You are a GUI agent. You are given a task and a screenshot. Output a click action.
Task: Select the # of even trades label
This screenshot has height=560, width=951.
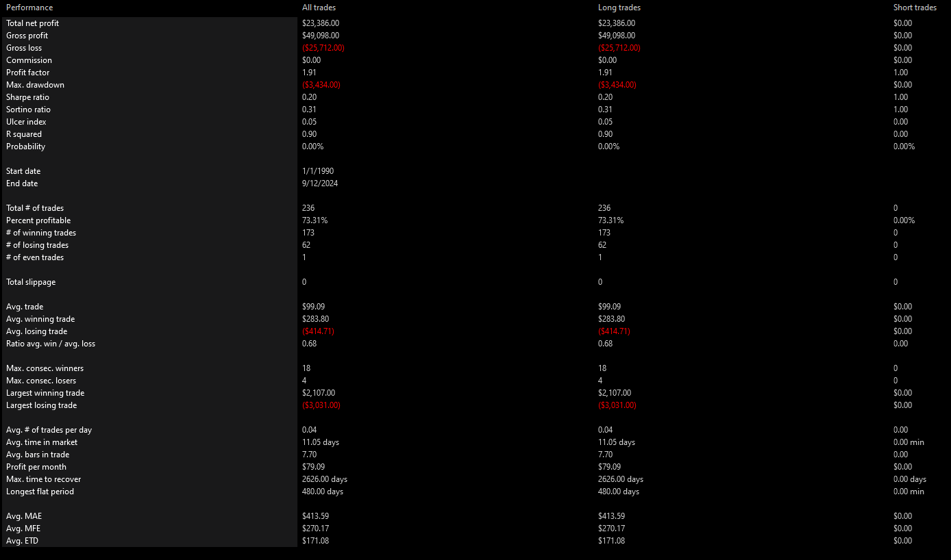tap(35, 257)
